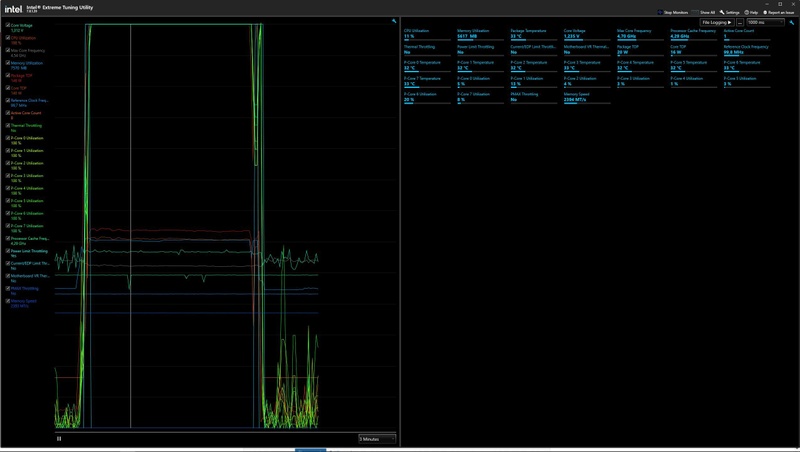Select the Core TDP 16 W tile
Screen dimensions: 800x452
click(693, 50)
